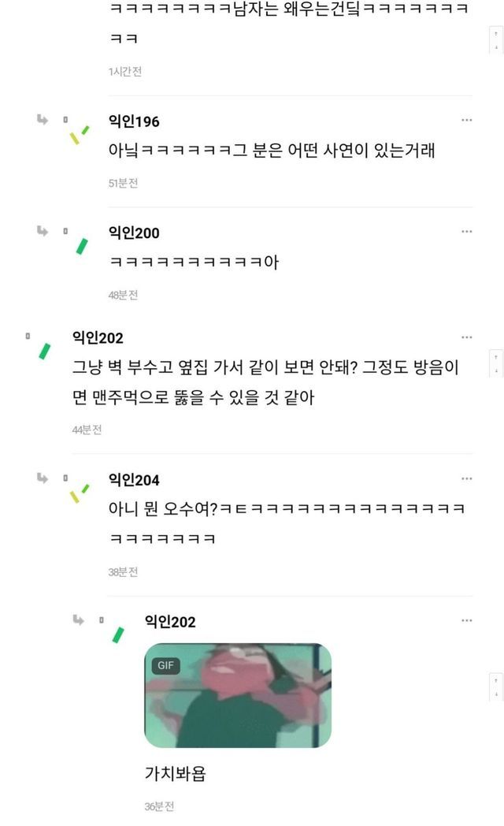The width and height of the screenshot is (504, 826).
Task: Open 익인200's green profile avatar
Action: [82, 246]
